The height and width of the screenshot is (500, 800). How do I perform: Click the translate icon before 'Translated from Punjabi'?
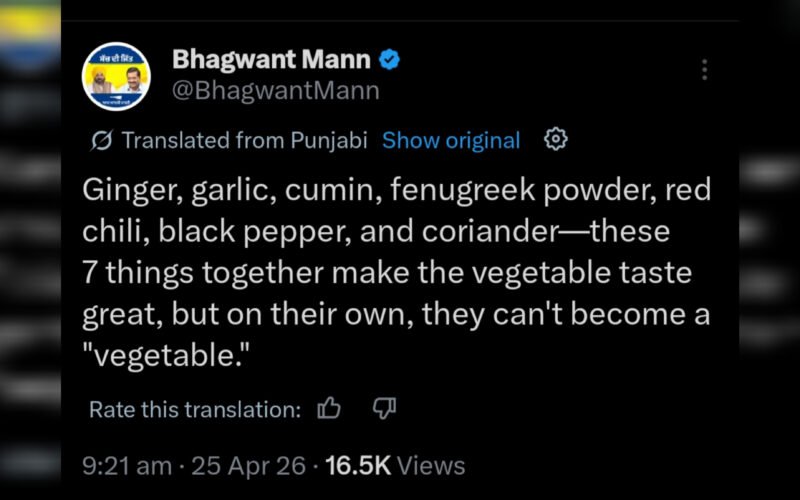pos(101,141)
